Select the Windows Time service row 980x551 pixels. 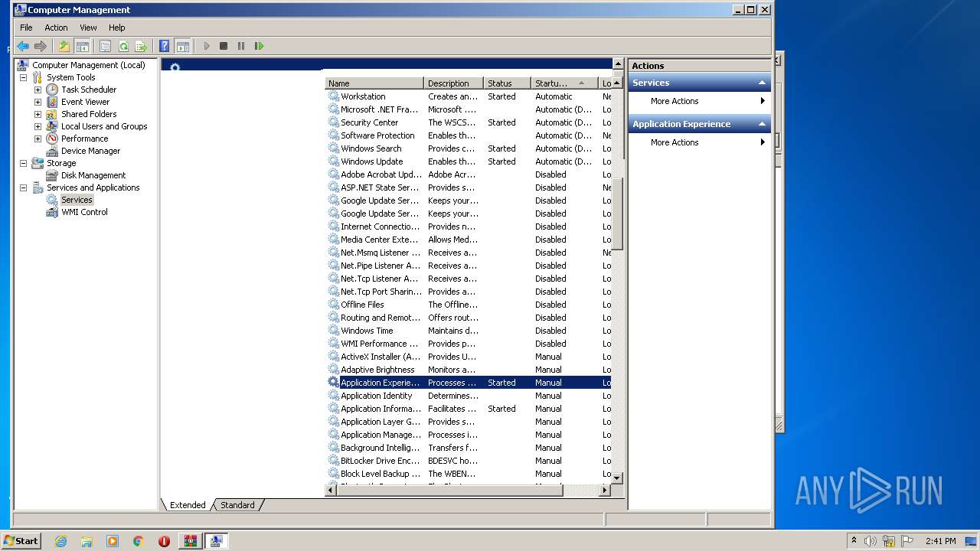pos(469,331)
